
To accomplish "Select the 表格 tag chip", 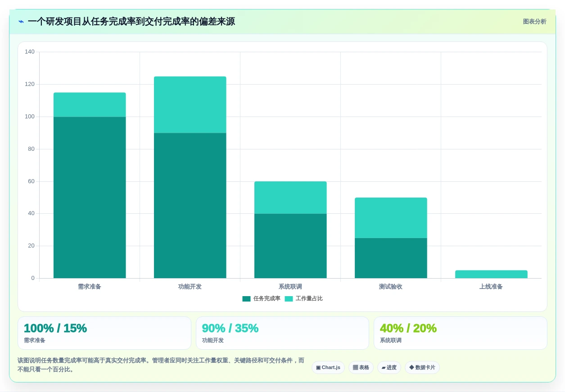I will pyautogui.click(x=361, y=367).
